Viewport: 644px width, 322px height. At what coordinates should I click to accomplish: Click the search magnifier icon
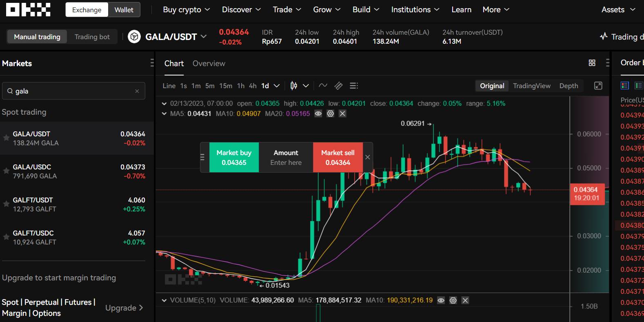point(10,91)
